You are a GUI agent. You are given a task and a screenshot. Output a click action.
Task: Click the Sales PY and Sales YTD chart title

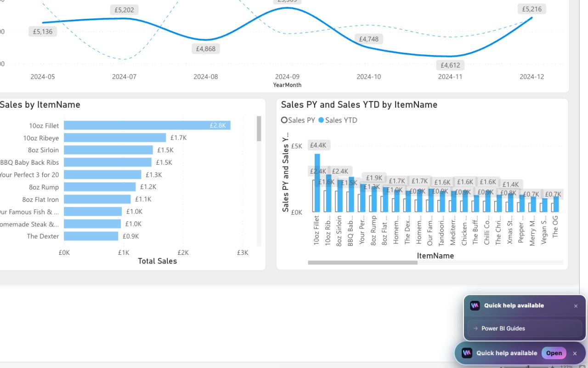tap(359, 105)
